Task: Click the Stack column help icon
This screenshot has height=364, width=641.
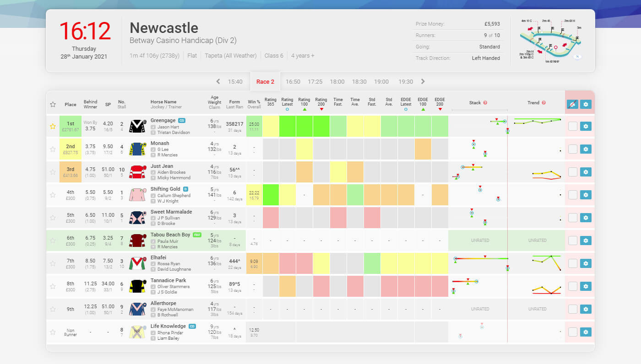Action: coord(485,102)
